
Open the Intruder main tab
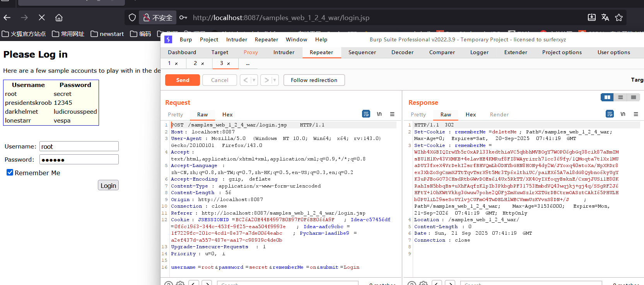[x=284, y=53]
